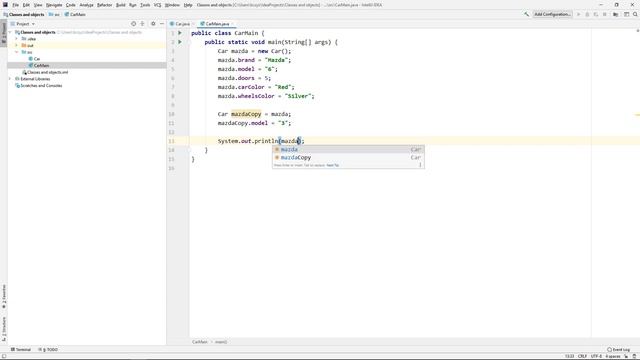Image resolution: width=640 pixels, height=360 pixels.
Task: Click the inspection indicator at editor top right
Action: (638, 31)
